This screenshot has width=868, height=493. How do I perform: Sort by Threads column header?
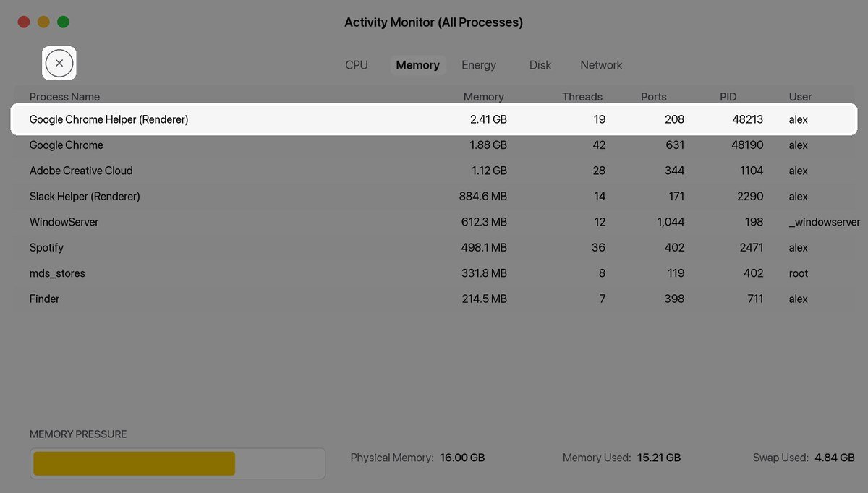582,97
